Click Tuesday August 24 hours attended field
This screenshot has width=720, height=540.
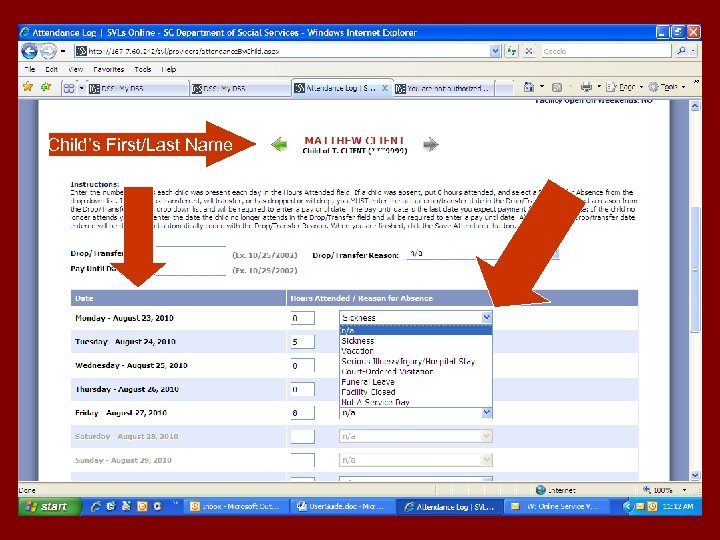coord(303,342)
